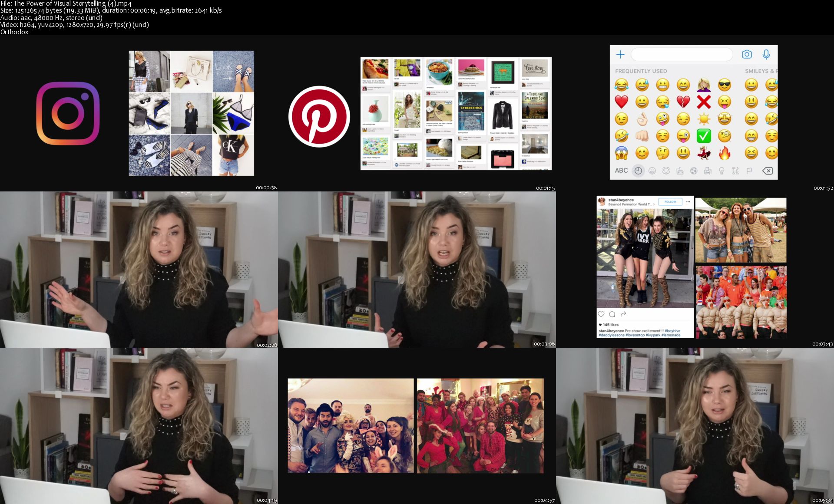Tap share arrow on stan4beyonce post
Screen dimensions: 834x504
(x=623, y=314)
